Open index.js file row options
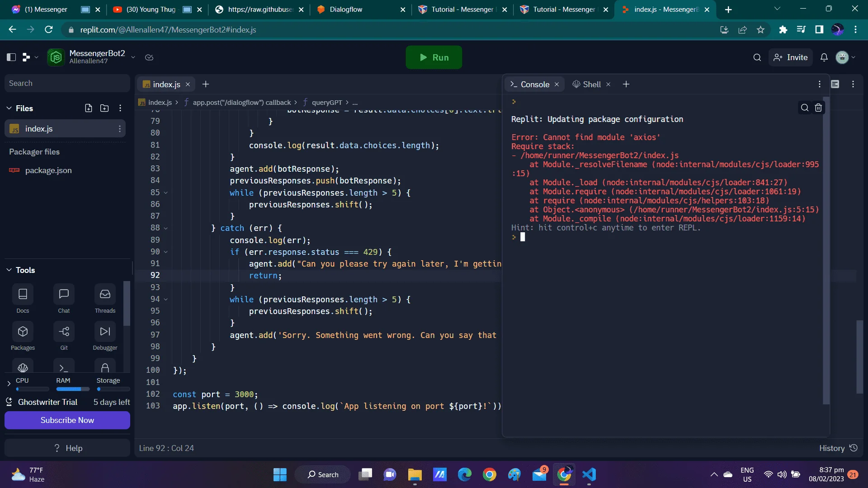Image resolution: width=868 pixels, height=488 pixels. [120, 129]
